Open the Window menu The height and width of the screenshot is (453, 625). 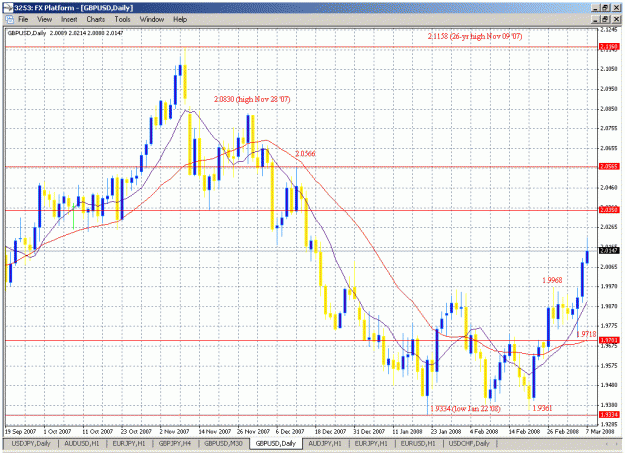coord(152,19)
